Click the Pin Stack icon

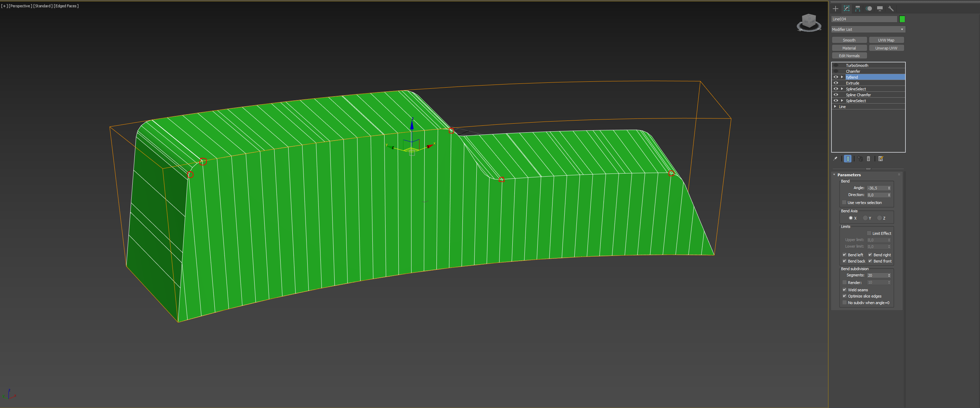pos(836,159)
